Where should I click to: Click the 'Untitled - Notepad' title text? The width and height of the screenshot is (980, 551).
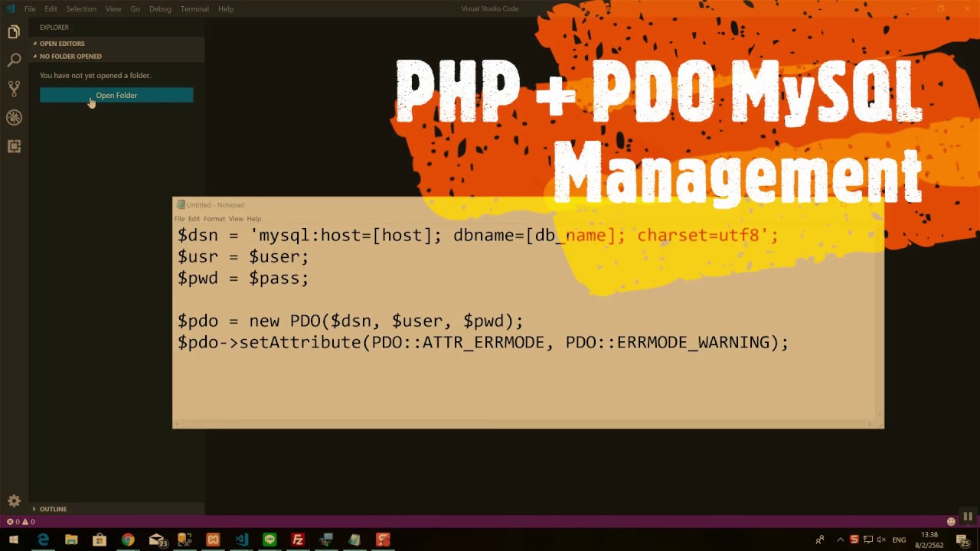215,205
